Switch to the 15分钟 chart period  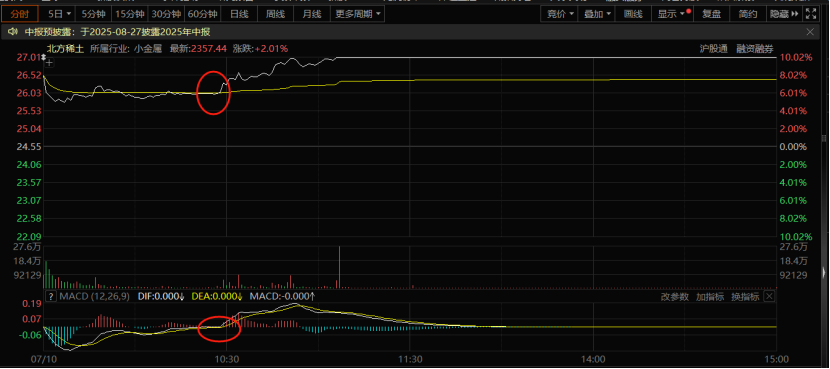tap(130, 14)
